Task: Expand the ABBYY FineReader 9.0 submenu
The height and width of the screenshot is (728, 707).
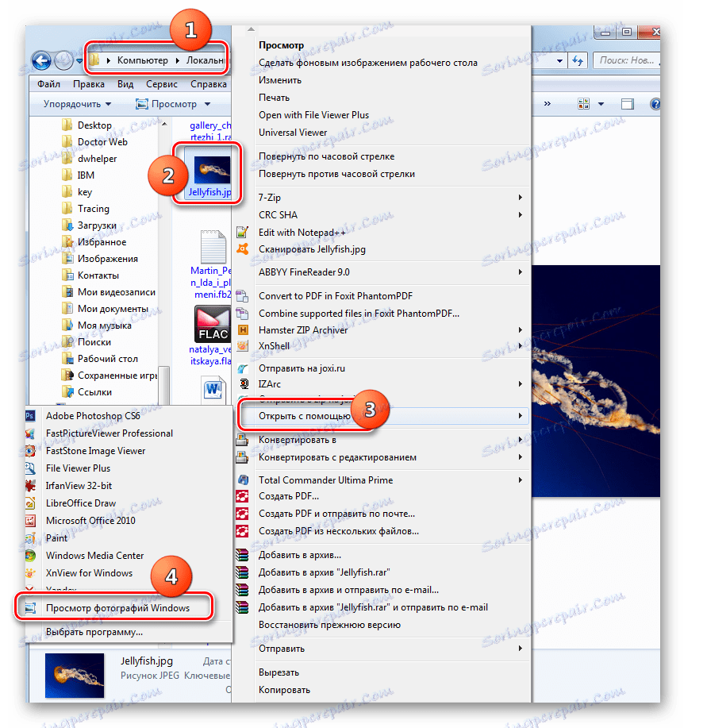Action: [520, 272]
